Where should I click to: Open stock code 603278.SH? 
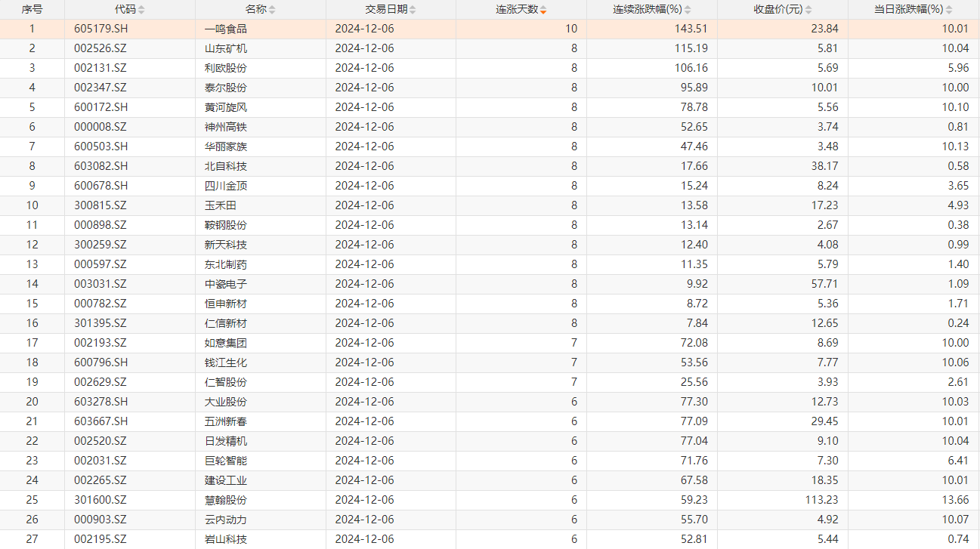tap(100, 402)
